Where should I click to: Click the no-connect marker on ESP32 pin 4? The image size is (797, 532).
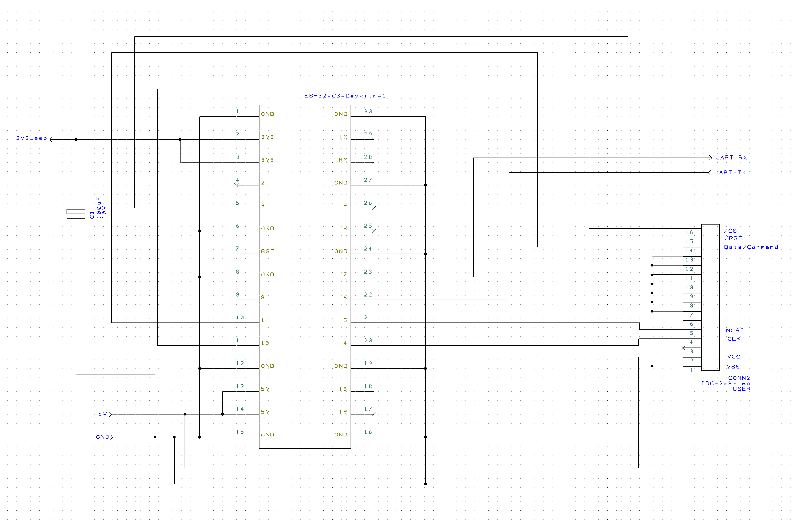pyautogui.click(x=237, y=185)
